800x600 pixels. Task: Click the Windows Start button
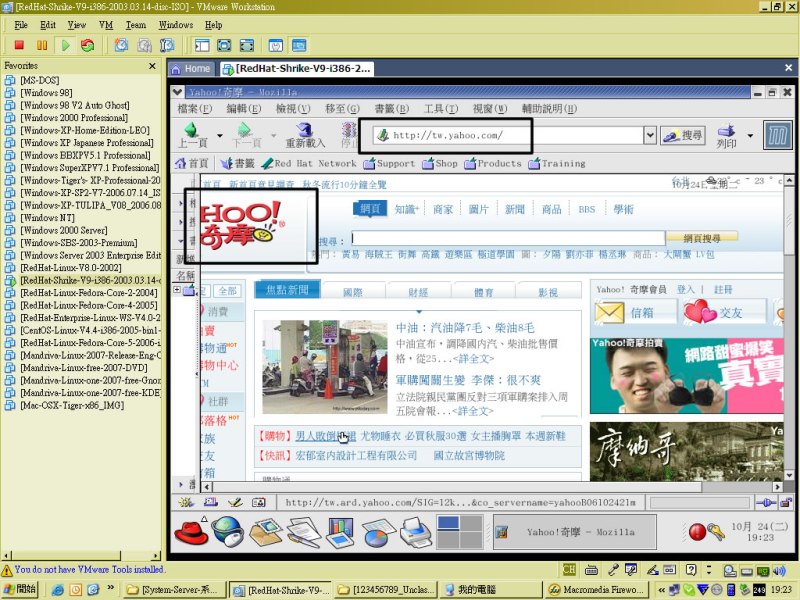pyautogui.click(x=20, y=589)
